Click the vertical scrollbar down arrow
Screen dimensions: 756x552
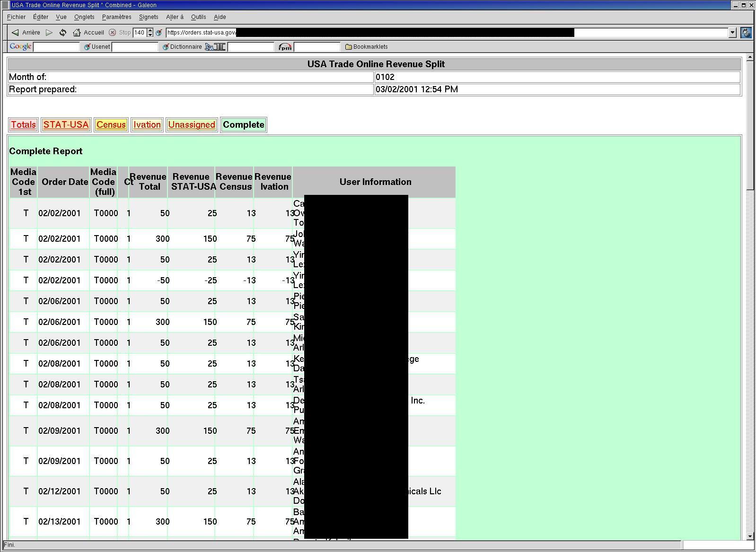point(749,536)
